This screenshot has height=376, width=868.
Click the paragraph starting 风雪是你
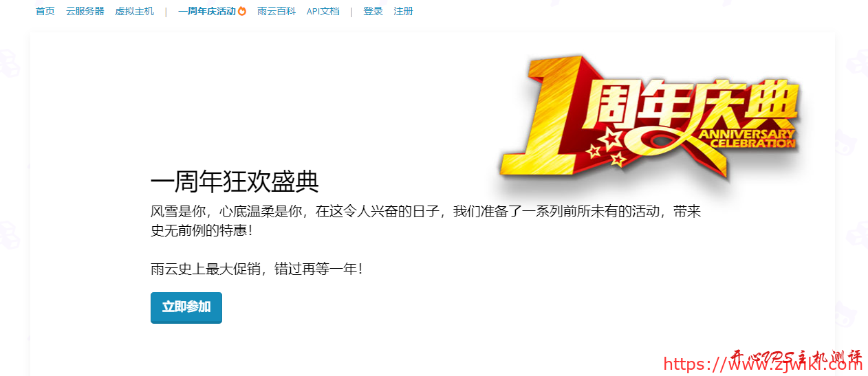tap(426, 221)
